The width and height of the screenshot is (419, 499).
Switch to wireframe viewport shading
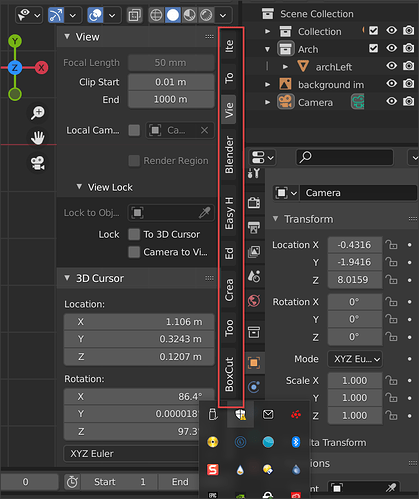[156, 15]
